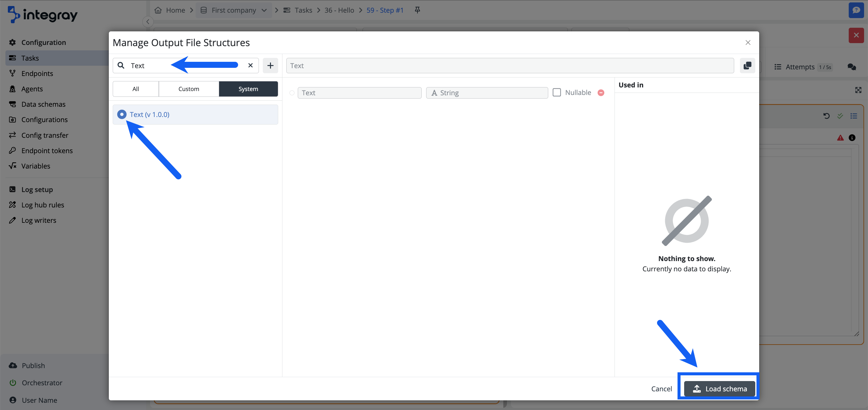Clear the search field with the X icon

(250, 65)
